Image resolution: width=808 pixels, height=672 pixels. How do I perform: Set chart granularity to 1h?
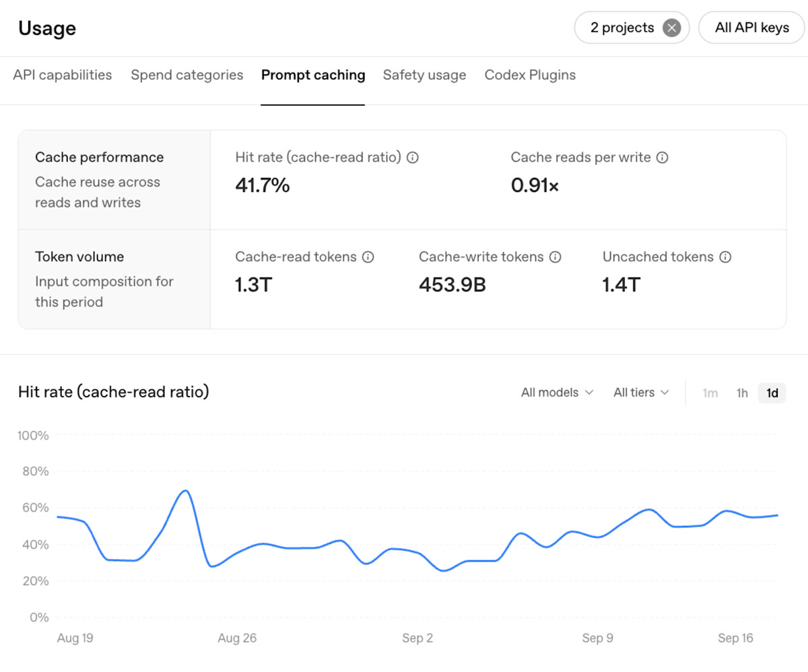click(742, 393)
